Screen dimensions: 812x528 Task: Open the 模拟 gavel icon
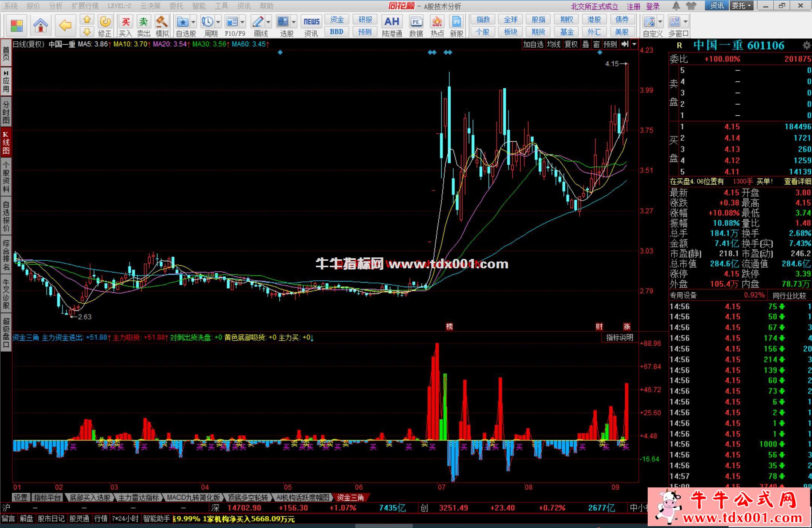(162, 21)
